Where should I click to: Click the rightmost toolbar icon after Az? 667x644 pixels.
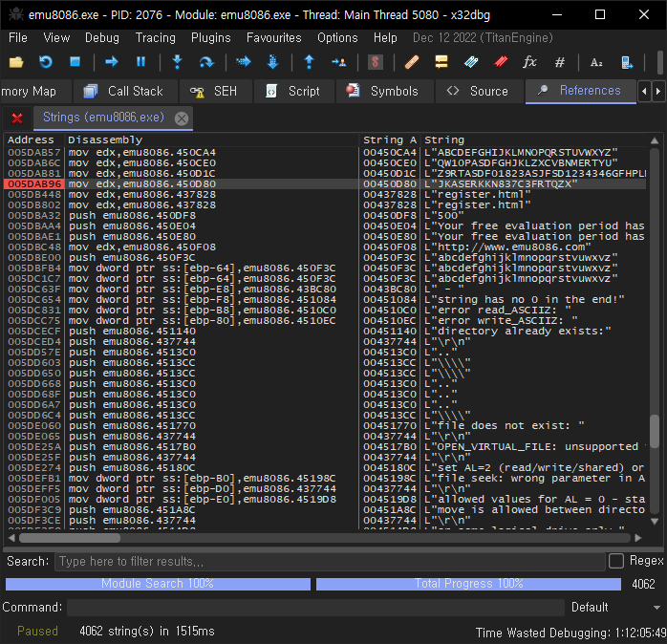(627, 62)
